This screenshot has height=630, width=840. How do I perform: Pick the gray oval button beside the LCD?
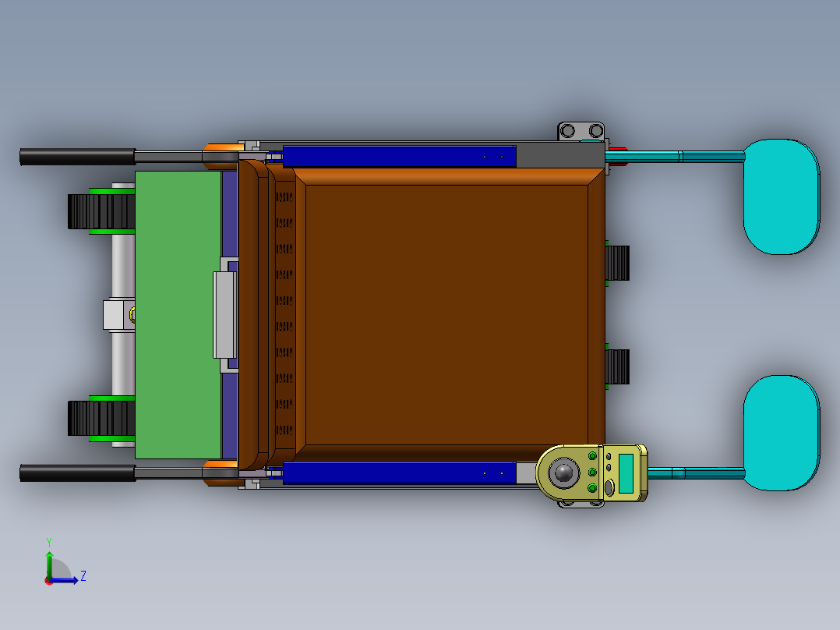609,487
